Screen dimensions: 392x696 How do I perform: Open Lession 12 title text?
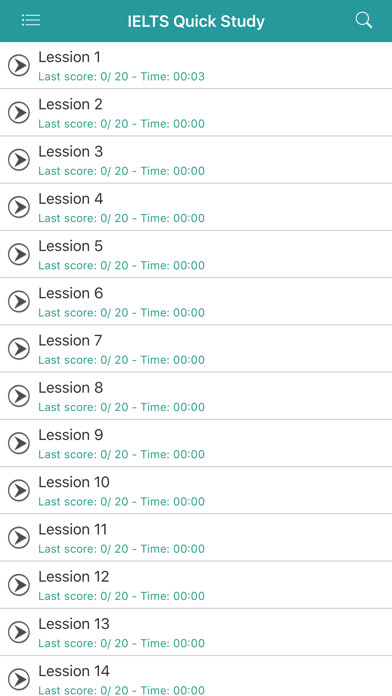coord(74,577)
